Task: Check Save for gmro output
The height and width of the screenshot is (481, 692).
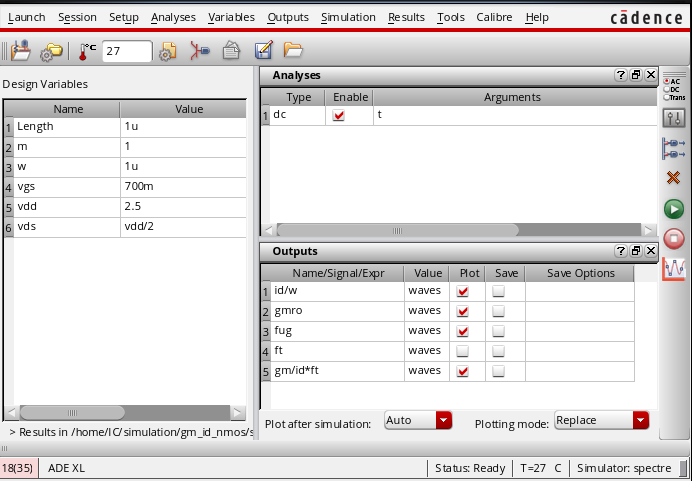Action: coord(498,311)
